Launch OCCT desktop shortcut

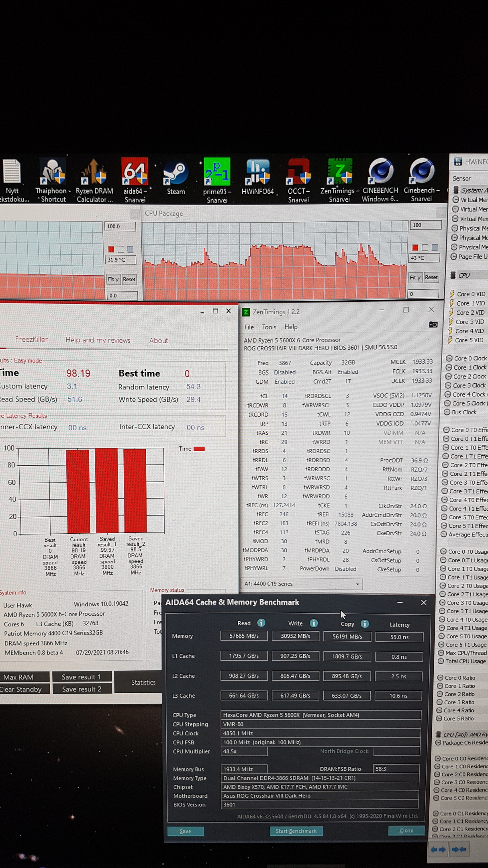(x=298, y=180)
